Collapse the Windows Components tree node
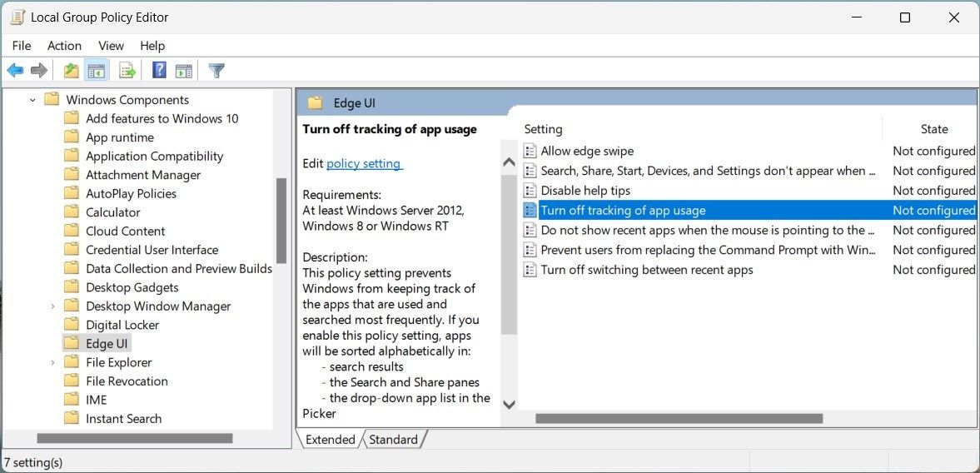 pyautogui.click(x=32, y=100)
